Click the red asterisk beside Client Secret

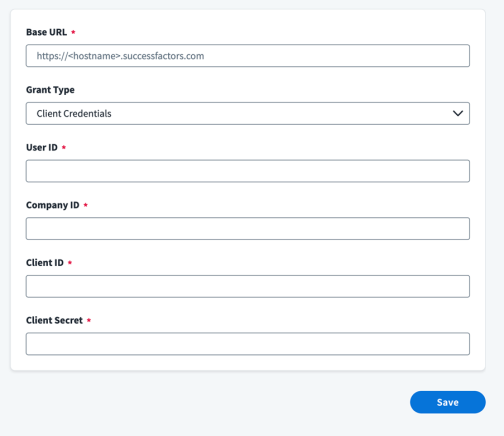tap(89, 320)
